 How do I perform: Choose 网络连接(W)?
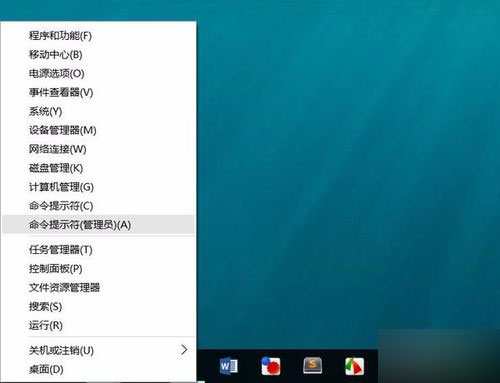(98, 149)
